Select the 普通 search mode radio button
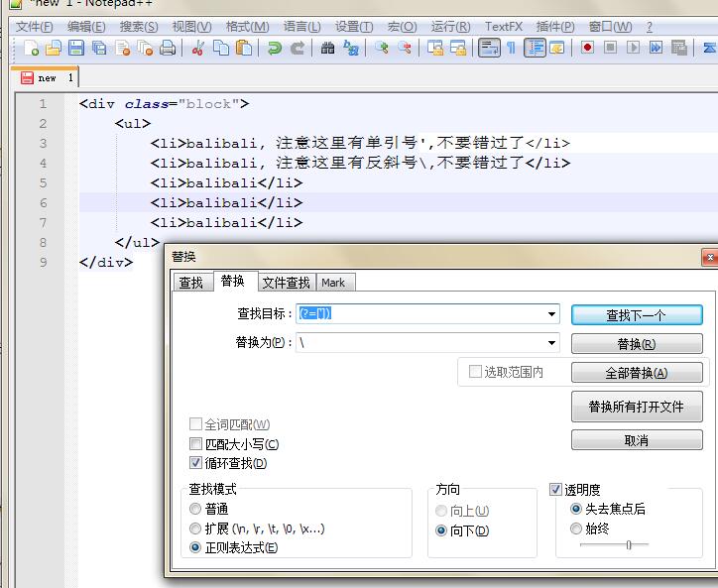Screen dimensions: 718x588 pyautogui.click(x=195, y=509)
